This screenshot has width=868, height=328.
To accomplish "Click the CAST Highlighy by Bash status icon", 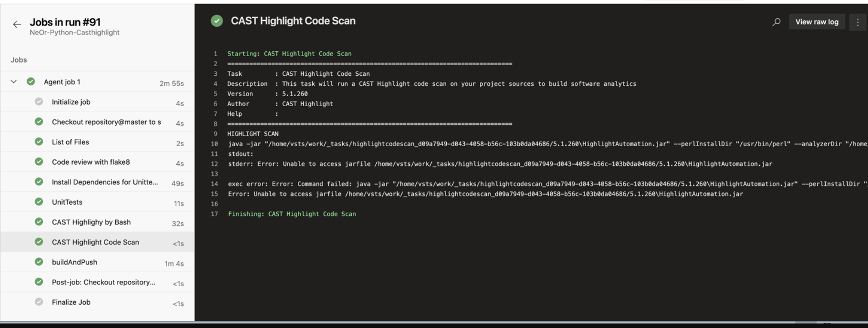I will point(39,221).
